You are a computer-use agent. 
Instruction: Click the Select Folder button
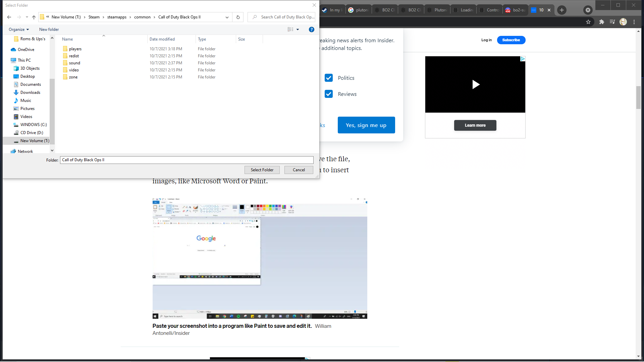[262, 170]
